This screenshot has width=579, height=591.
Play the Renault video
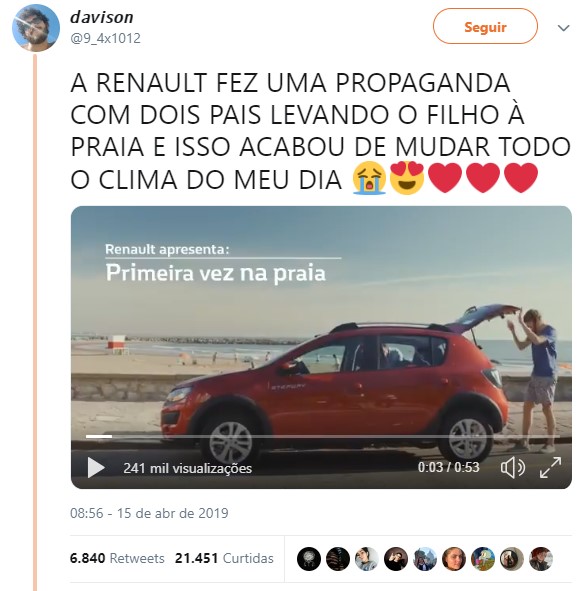pos(96,467)
